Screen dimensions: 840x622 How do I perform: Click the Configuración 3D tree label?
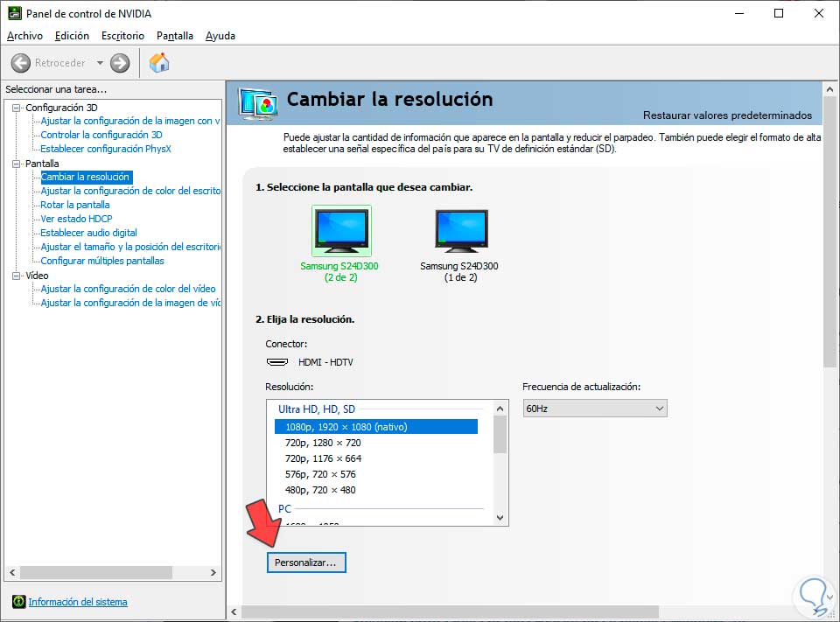coord(61,108)
